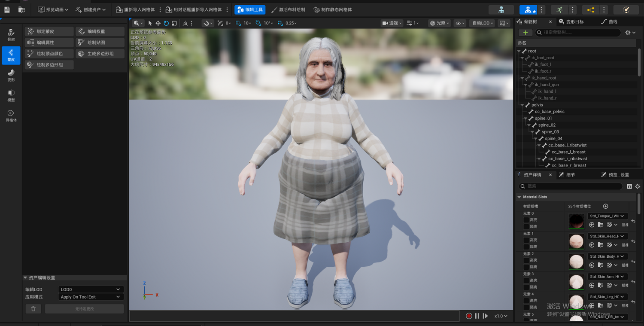Toggle 高亮 checkbox for 元素 0
644x326 pixels.
click(526, 220)
